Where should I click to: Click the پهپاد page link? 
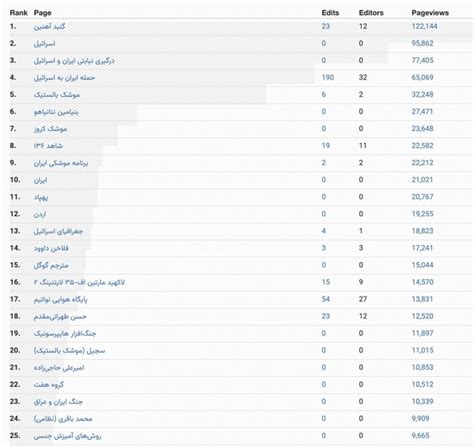41,197
